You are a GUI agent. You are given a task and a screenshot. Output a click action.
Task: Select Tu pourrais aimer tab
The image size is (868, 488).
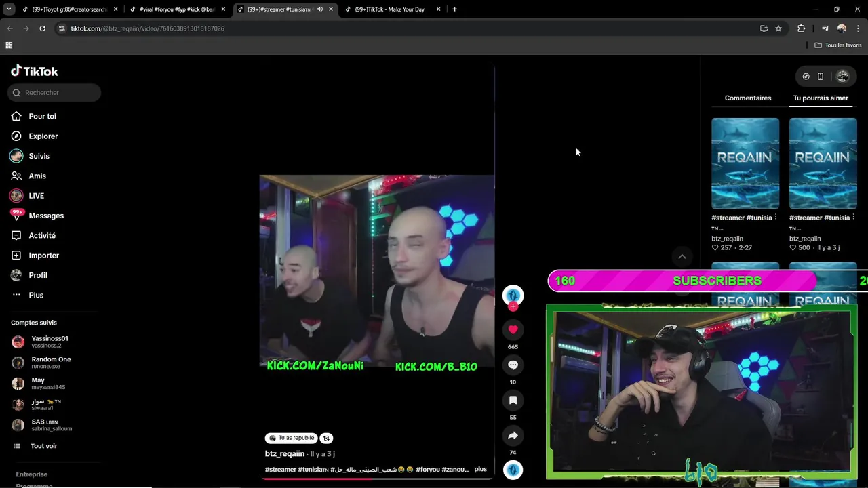click(821, 98)
